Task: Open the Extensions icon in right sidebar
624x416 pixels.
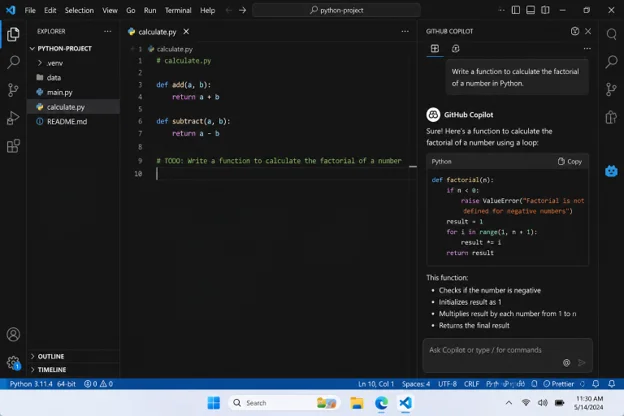Action: click(611, 117)
